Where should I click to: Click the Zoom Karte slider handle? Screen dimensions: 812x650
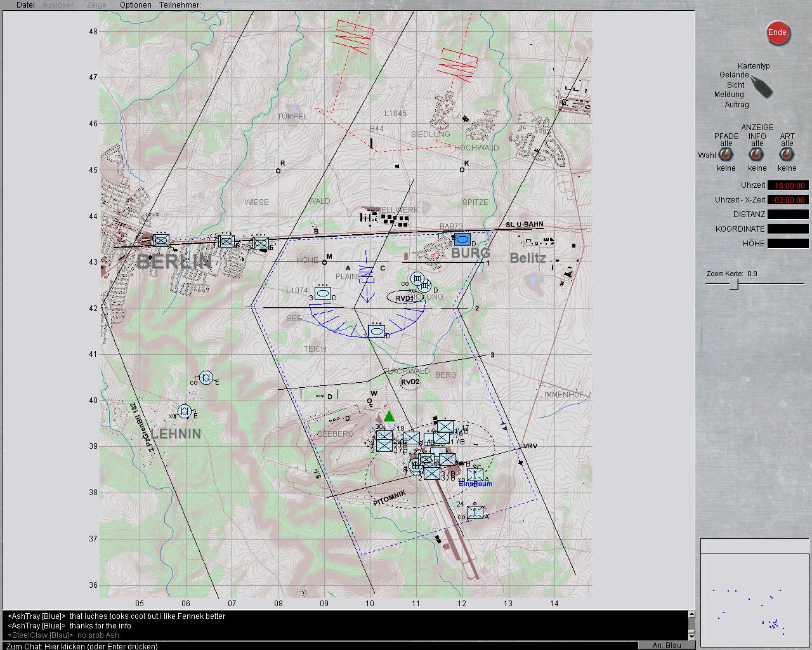(734, 285)
